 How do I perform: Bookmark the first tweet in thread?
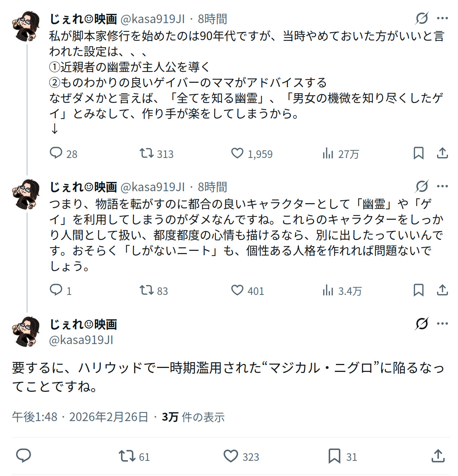(418, 153)
